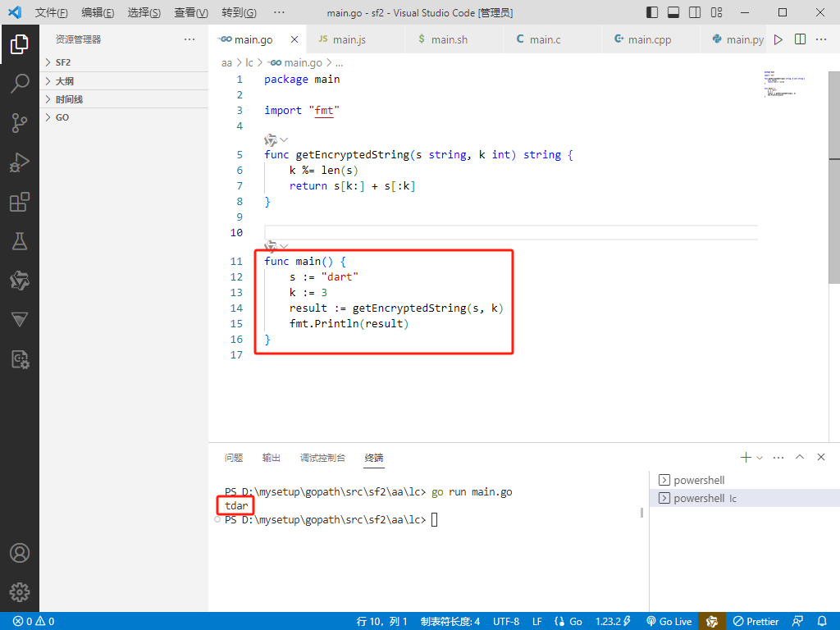Expand the 大纲 outline section

[124, 81]
